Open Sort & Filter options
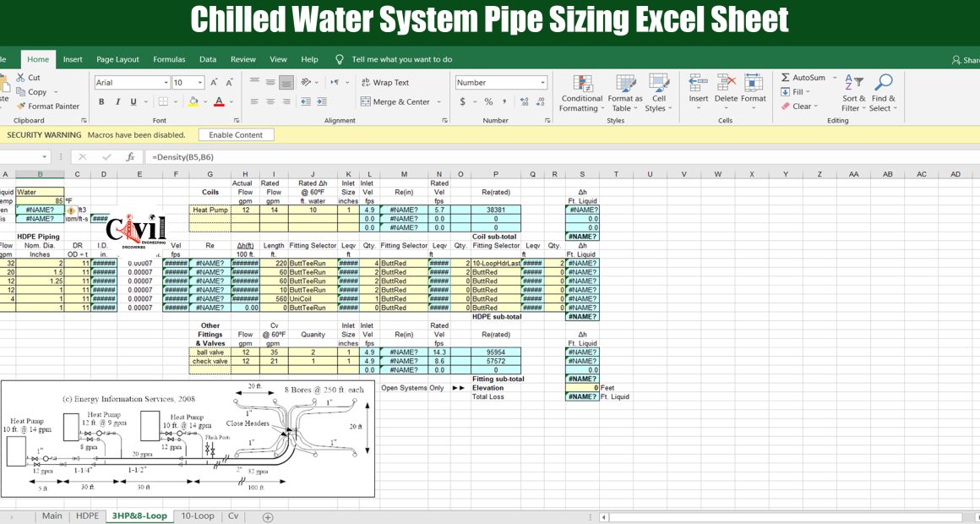This screenshot has width=980, height=524. click(x=854, y=94)
